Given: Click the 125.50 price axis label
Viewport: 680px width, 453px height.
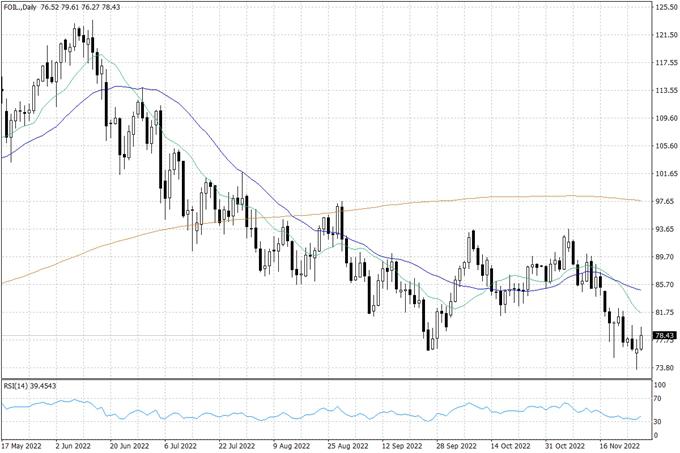Looking at the screenshot, I should pos(666,7).
